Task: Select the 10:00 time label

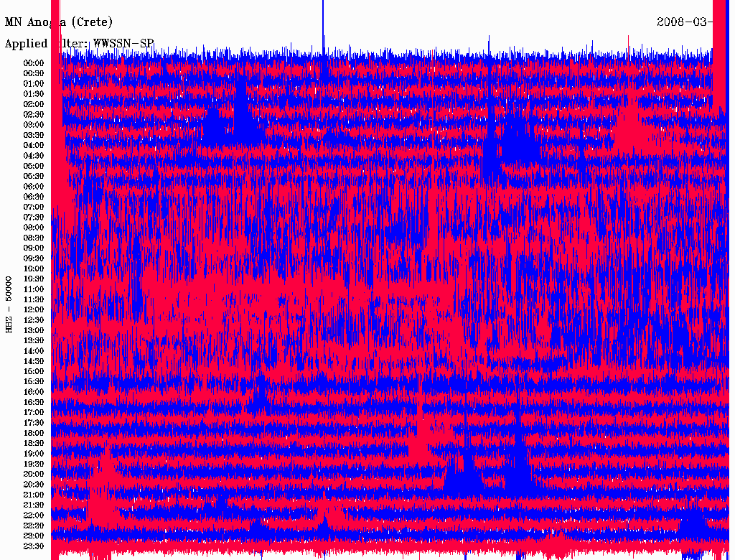Action: [34, 269]
